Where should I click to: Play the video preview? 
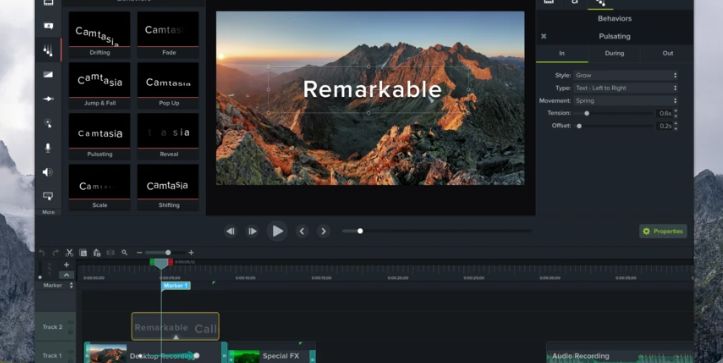click(277, 231)
